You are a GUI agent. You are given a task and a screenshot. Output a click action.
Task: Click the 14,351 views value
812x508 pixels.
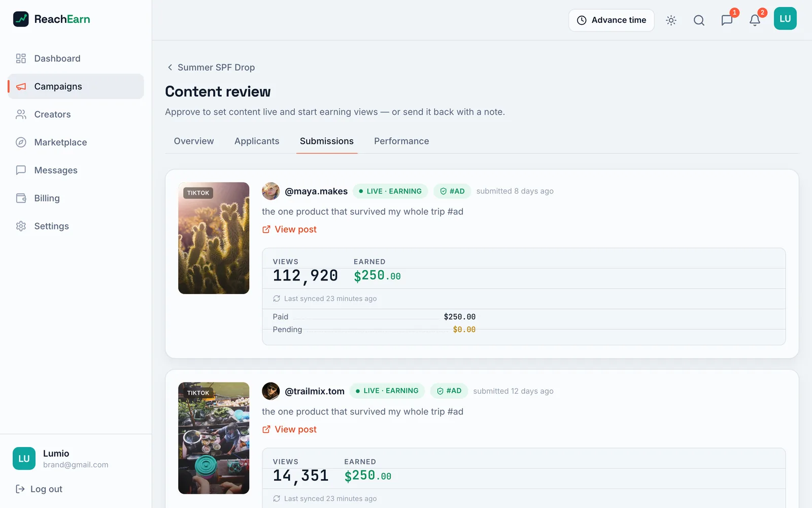301,476
